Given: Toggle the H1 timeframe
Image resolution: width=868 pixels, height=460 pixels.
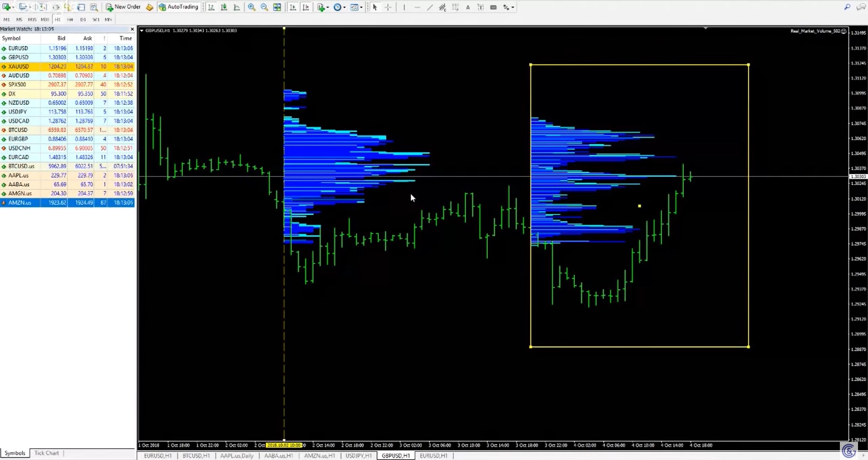Looking at the screenshot, I should [x=57, y=20].
